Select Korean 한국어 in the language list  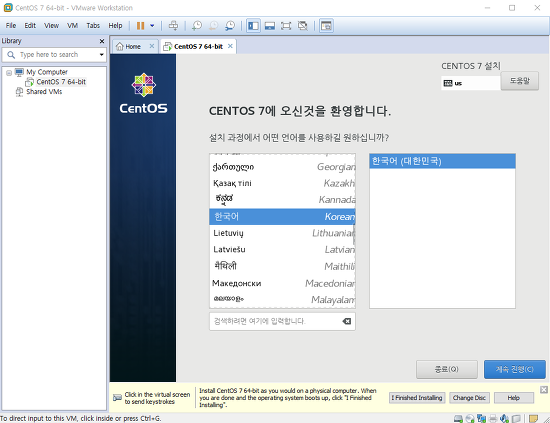coord(282,216)
